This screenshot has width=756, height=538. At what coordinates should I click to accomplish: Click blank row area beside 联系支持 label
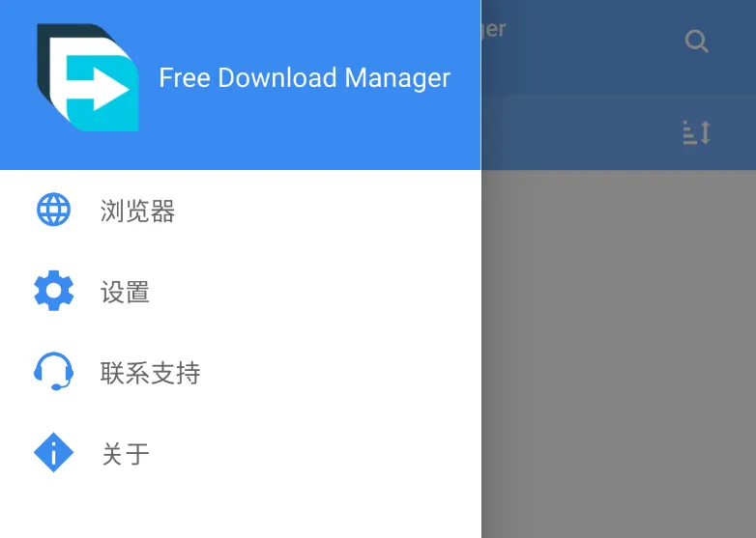(x=337, y=373)
